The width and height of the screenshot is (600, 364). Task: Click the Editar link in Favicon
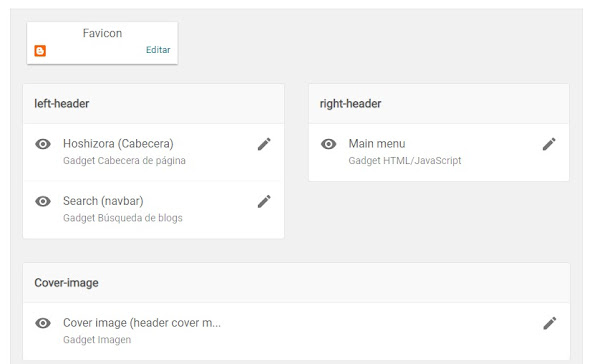(158, 50)
